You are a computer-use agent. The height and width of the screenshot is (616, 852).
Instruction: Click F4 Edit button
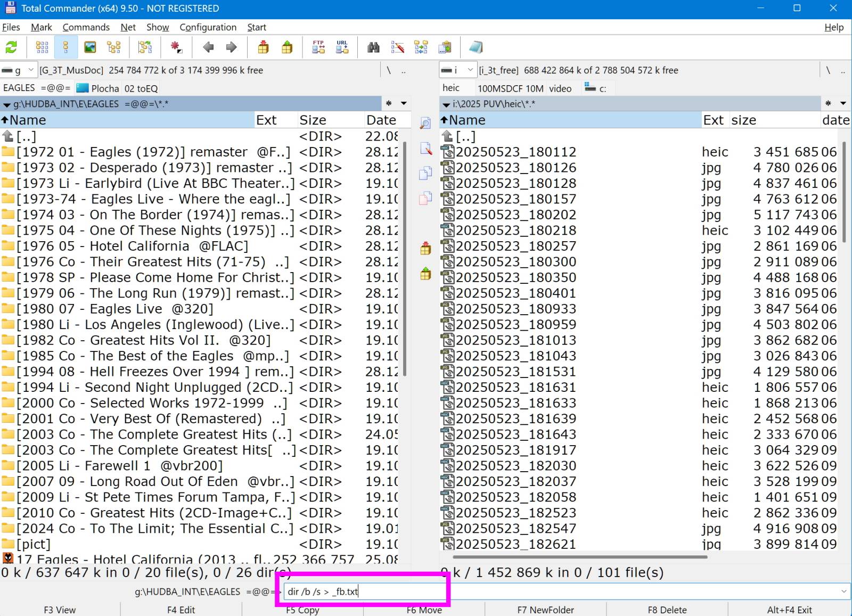pos(181,610)
